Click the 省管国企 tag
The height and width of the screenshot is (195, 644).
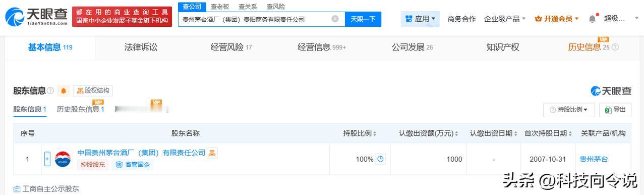point(132,165)
